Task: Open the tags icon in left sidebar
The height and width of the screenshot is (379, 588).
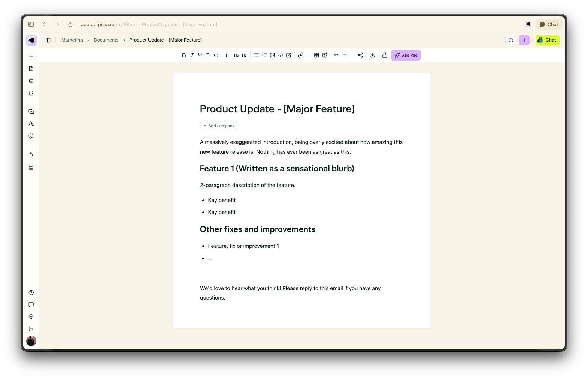Action: (31, 136)
